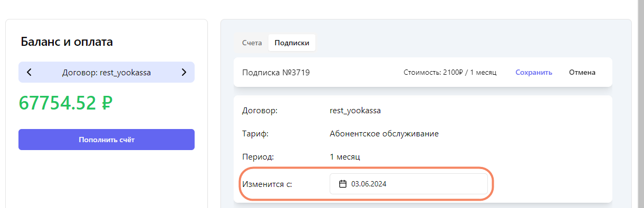Click the Период: label
Screen dimensions: 644x208
259,157
